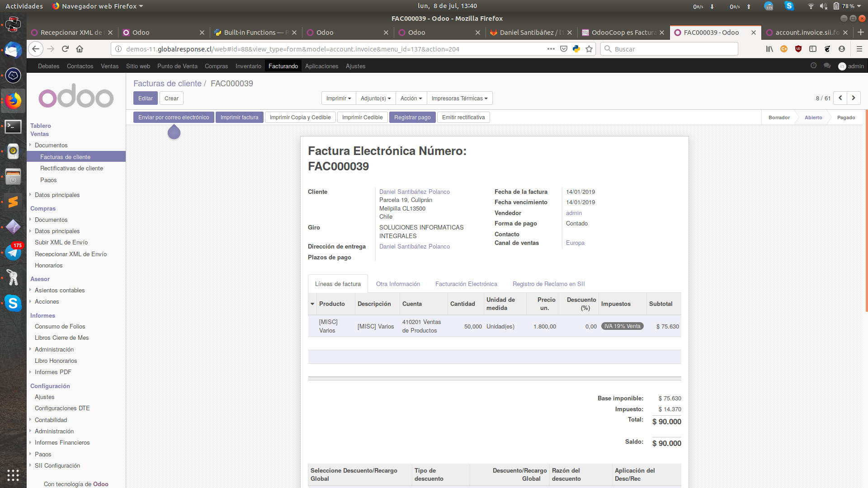Show all applications using the grid icon
This screenshot has width=868, height=488.
coord(13,475)
